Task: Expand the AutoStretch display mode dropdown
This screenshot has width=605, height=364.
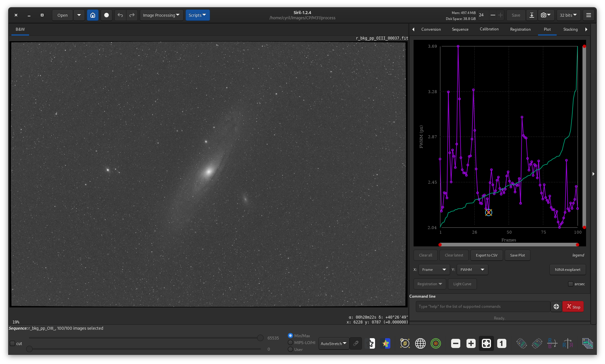Action: 334,343
